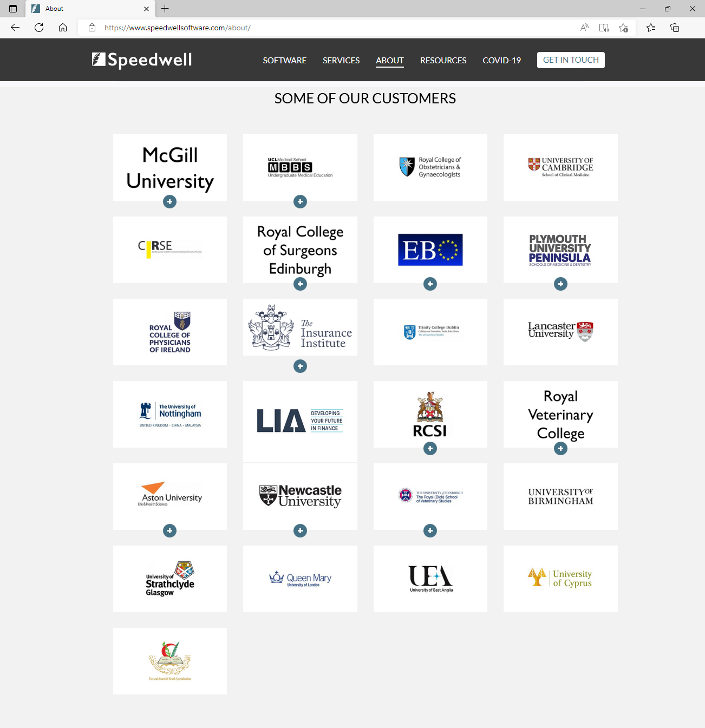The image size is (705, 728).
Task: Click the McGill University logo
Action: coord(170,168)
